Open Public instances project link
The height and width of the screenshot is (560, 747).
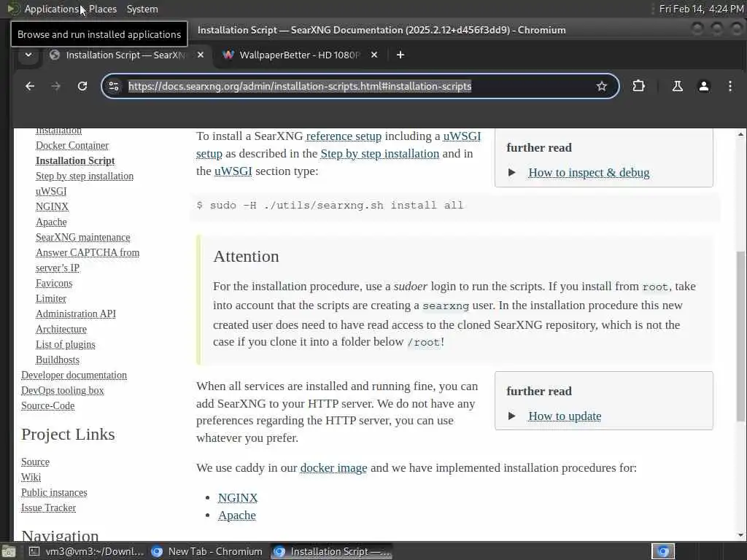[x=54, y=492]
